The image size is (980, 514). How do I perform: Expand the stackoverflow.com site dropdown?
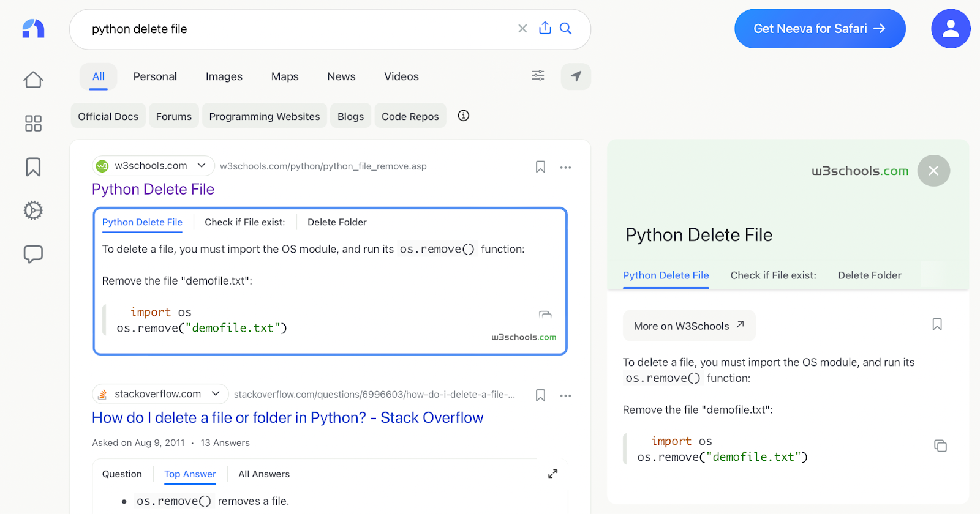216,394
